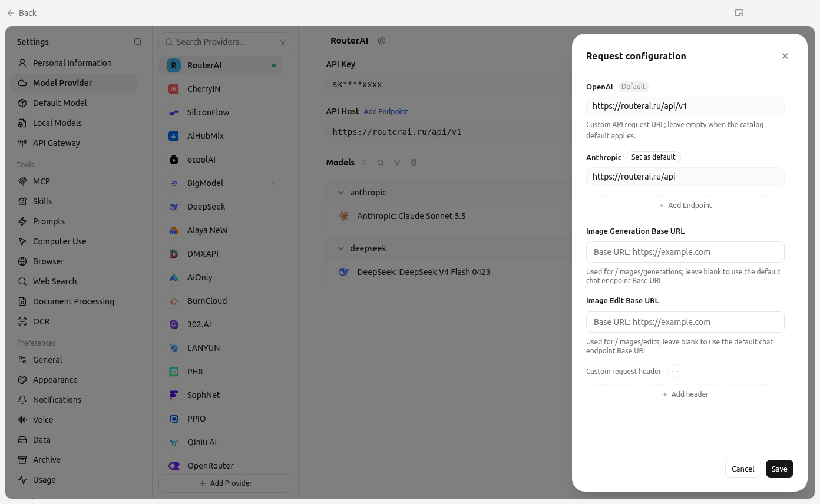Viewport: 820px width, 504px height.
Task: Click Set as default for Anthropic
Action: click(653, 157)
